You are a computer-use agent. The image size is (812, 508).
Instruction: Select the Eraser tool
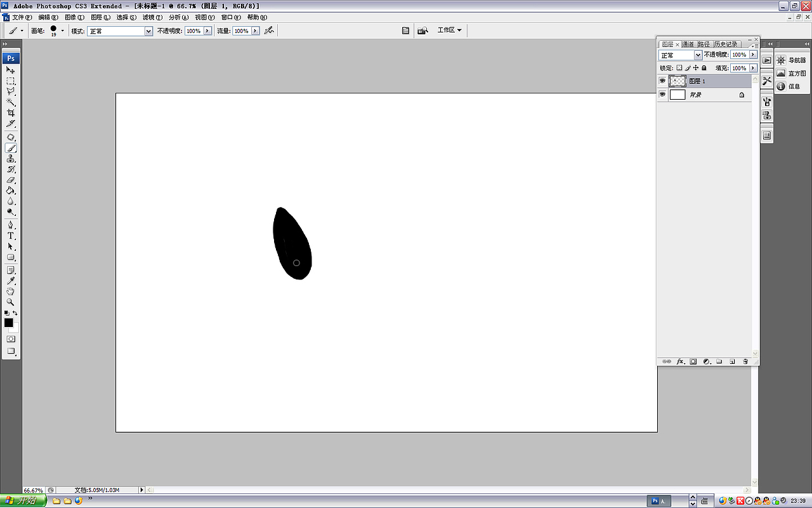click(11, 180)
